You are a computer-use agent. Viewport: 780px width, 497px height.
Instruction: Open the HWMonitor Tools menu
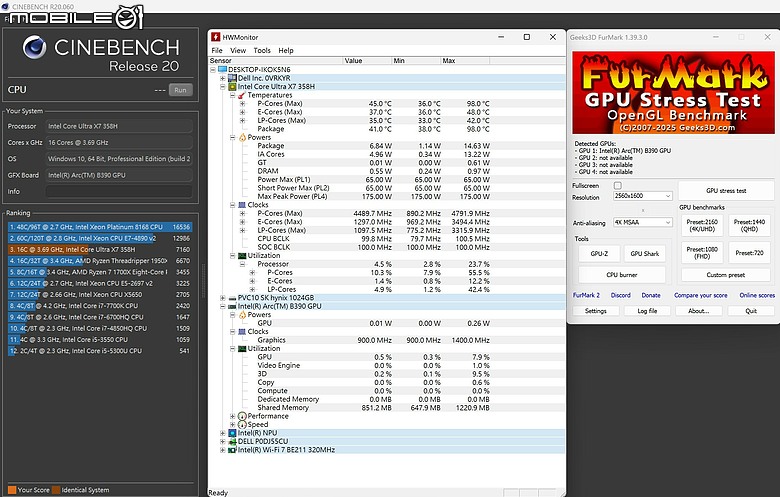click(x=262, y=50)
